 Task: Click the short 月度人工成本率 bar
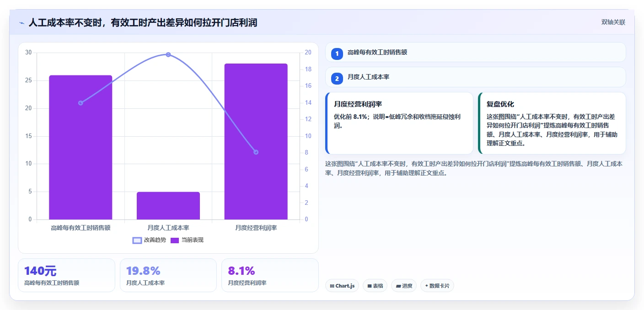click(168, 206)
